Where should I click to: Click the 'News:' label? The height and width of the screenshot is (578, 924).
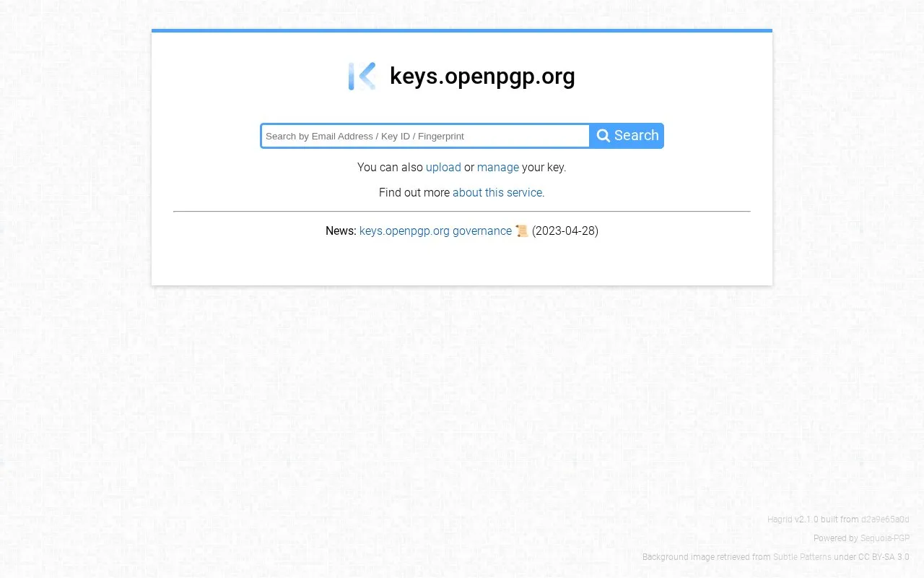tap(341, 231)
